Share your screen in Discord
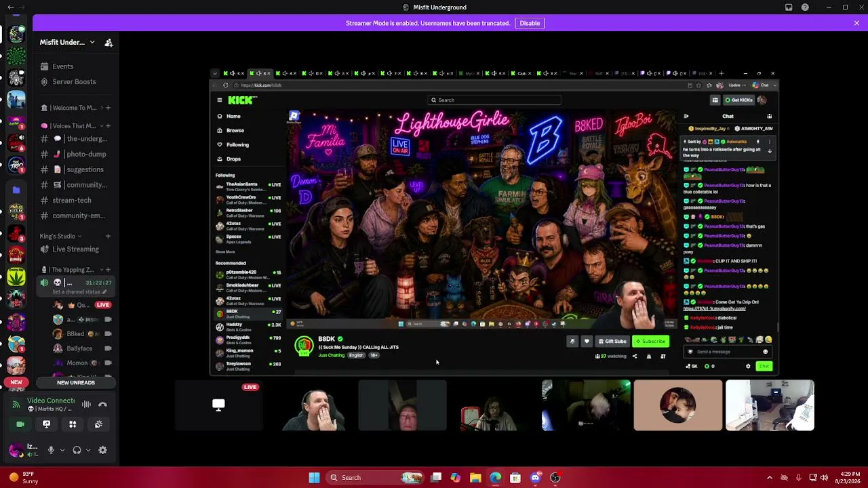The height and width of the screenshot is (488, 868). click(46, 424)
